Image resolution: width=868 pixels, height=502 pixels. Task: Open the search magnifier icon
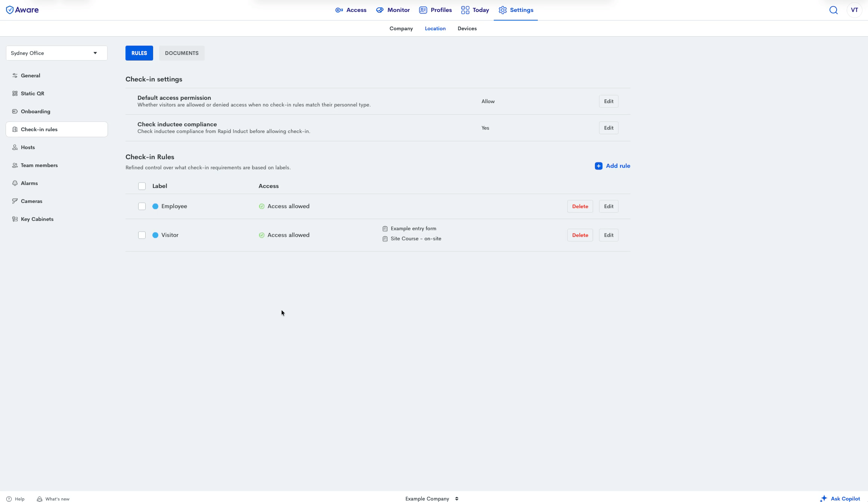(833, 10)
